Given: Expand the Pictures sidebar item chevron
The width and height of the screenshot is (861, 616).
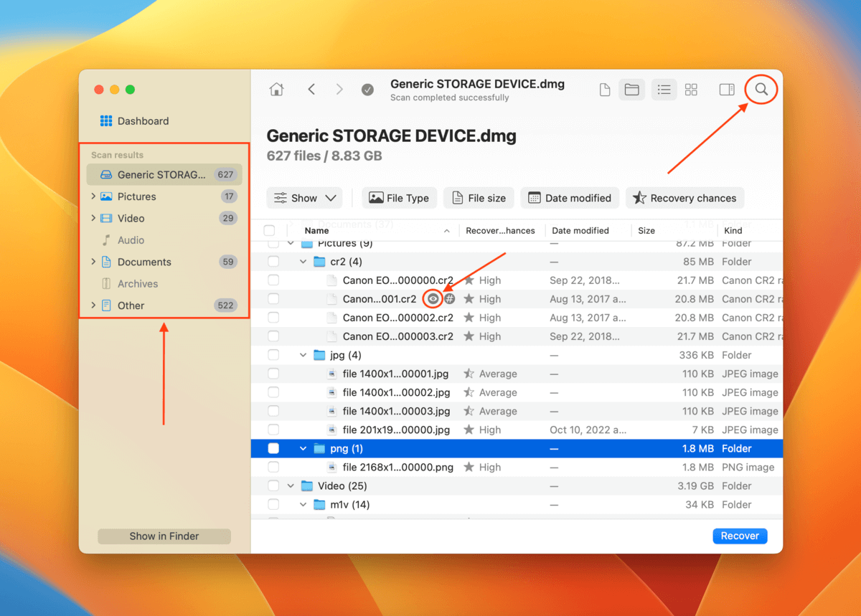Looking at the screenshot, I should click(x=93, y=196).
